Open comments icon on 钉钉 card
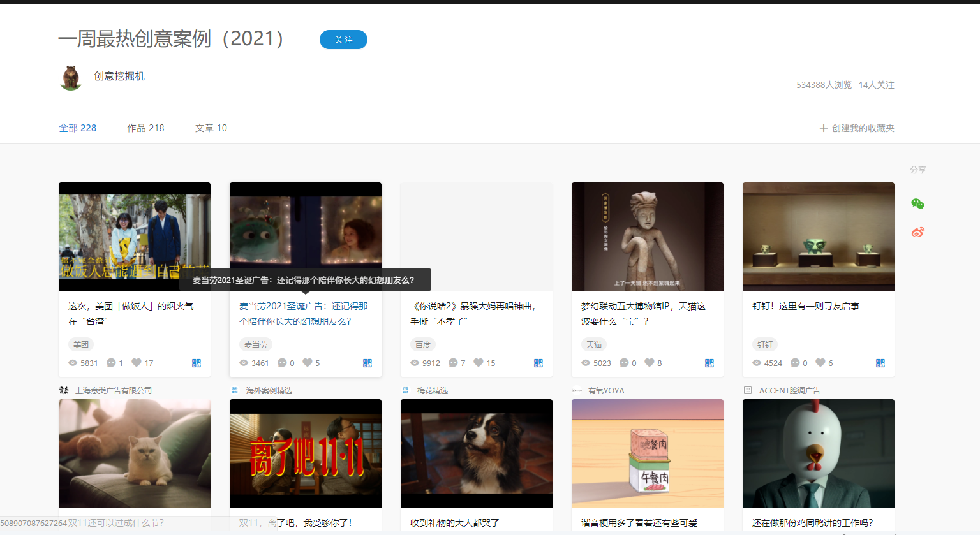 tap(795, 363)
